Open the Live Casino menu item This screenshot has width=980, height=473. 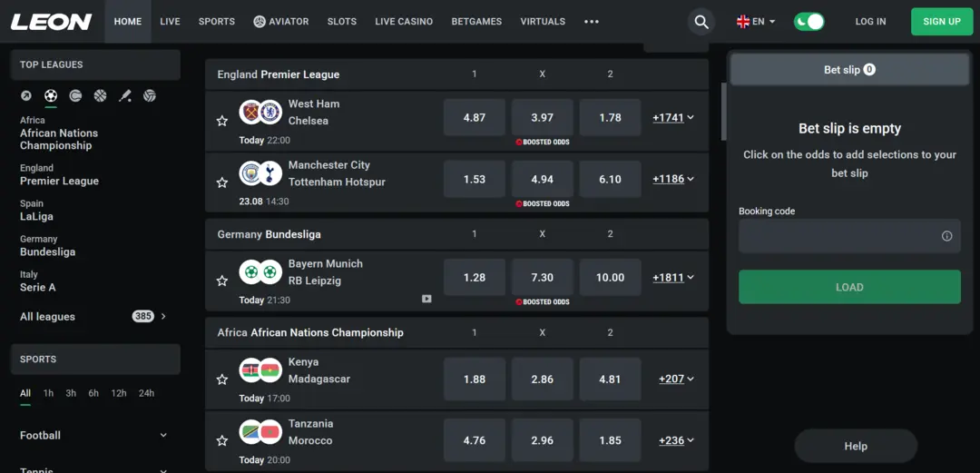[404, 21]
